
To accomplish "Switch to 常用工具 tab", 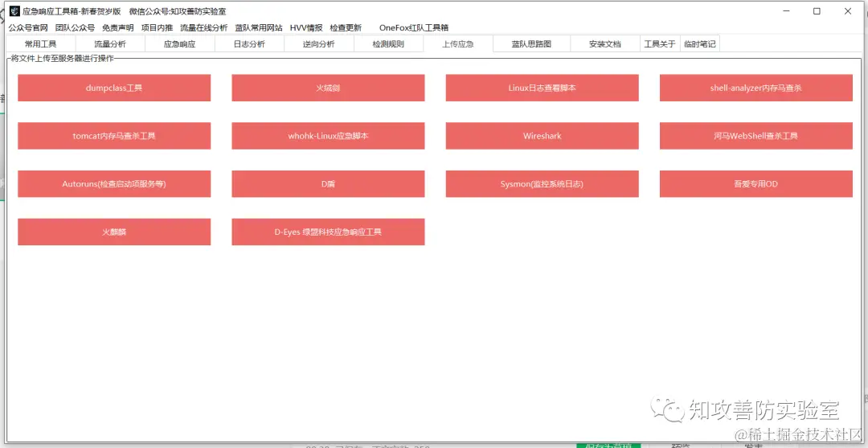I will 40,44.
